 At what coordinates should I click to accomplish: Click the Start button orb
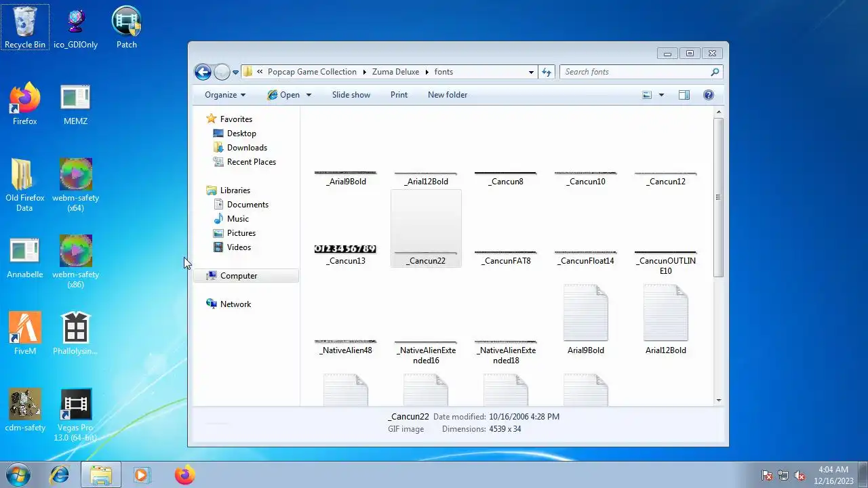pos(19,474)
